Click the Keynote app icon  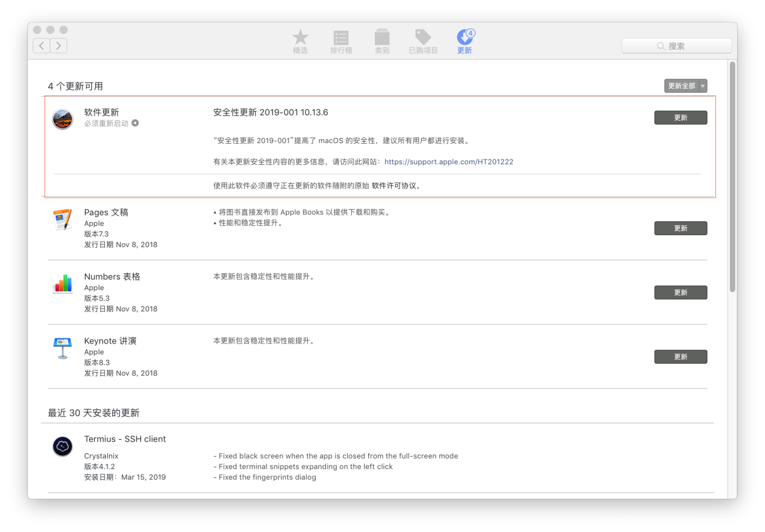(63, 348)
